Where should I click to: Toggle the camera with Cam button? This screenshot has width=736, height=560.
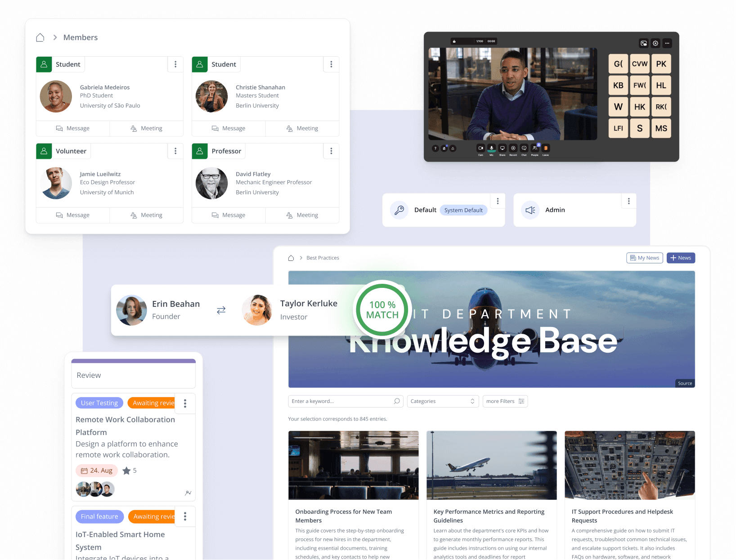pyautogui.click(x=480, y=148)
